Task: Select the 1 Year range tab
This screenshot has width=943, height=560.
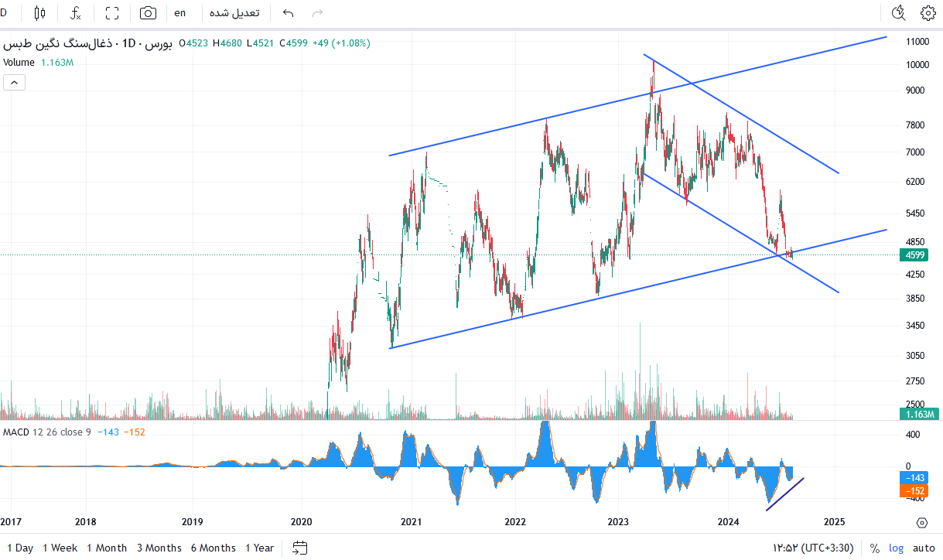Action: tap(260, 548)
